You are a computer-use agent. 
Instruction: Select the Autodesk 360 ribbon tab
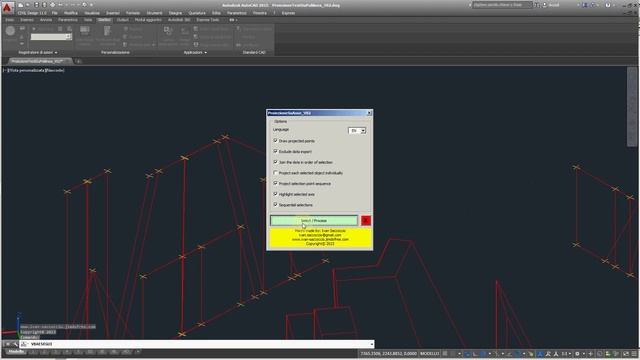pos(179,20)
